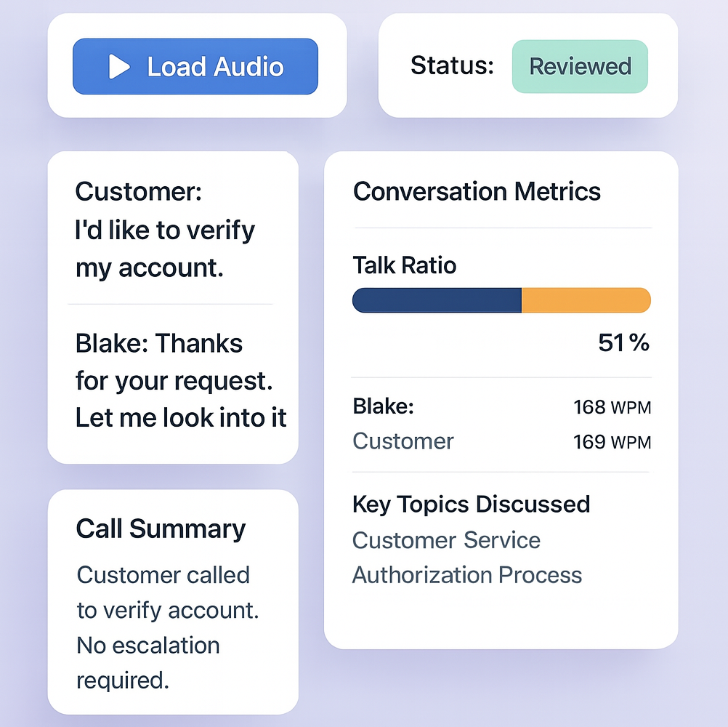Click the Talk Ratio label

pyautogui.click(x=404, y=265)
